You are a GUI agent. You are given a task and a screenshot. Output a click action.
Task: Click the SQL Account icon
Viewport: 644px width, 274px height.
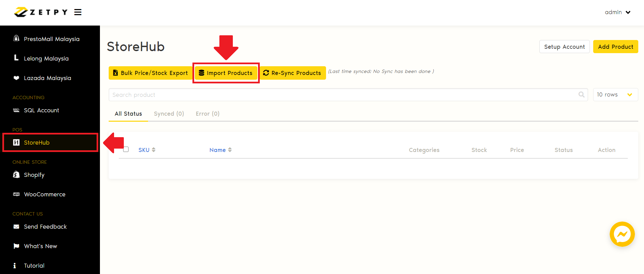(x=16, y=110)
